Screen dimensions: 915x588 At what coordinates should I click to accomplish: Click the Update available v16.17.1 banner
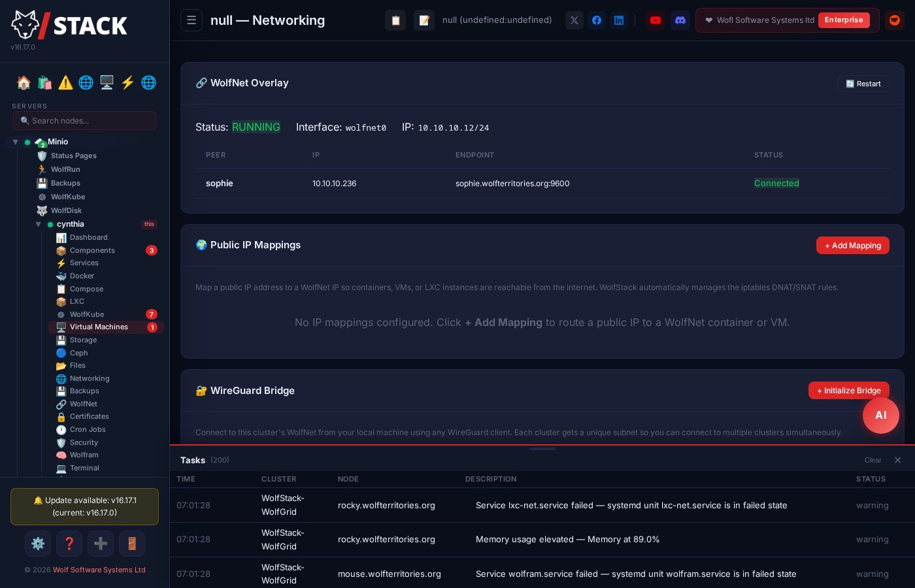[x=84, y=506]
